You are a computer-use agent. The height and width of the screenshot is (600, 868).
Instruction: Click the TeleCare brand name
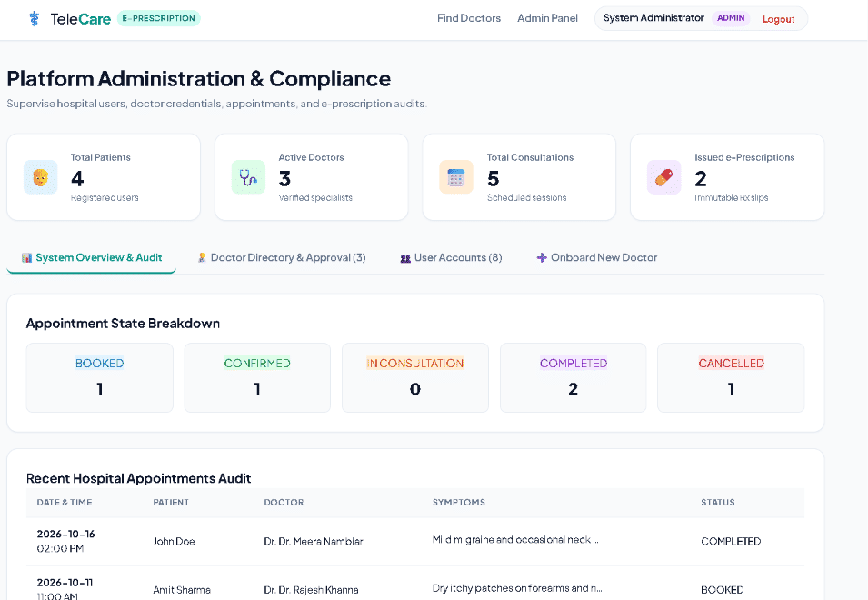click(x=80, y=19)
